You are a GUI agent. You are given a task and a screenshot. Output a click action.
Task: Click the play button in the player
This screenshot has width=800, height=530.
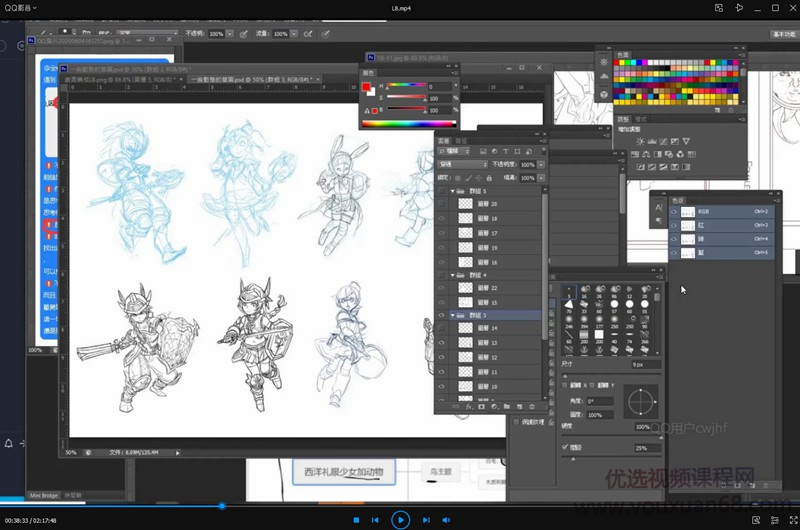[x=400, y=519]
